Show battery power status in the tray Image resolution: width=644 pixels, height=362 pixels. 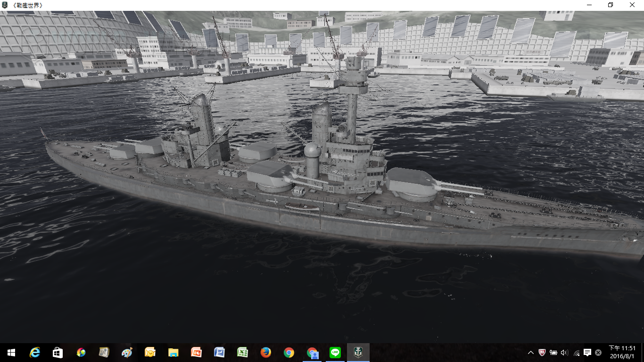(x=553, y=353)
